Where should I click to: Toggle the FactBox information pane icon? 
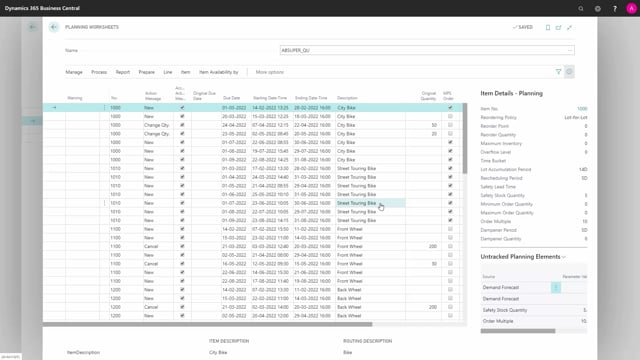pos(569,72)
